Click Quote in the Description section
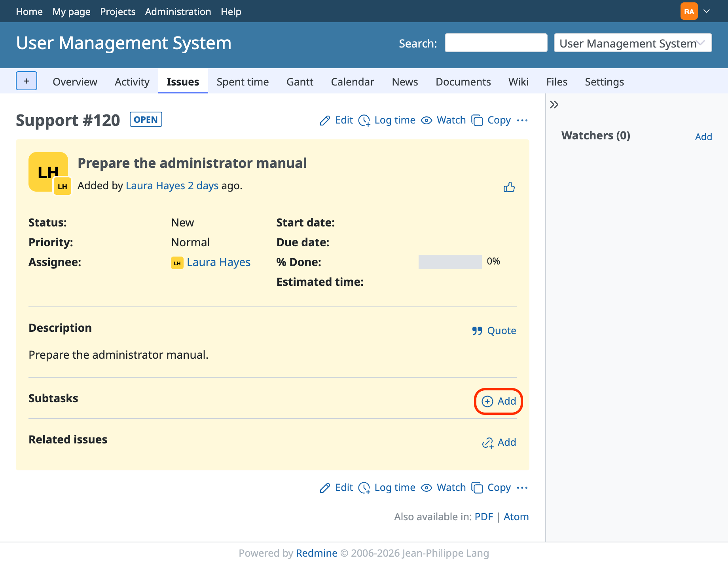Viewport: 728px width, 563px height. tap(494, 331)
